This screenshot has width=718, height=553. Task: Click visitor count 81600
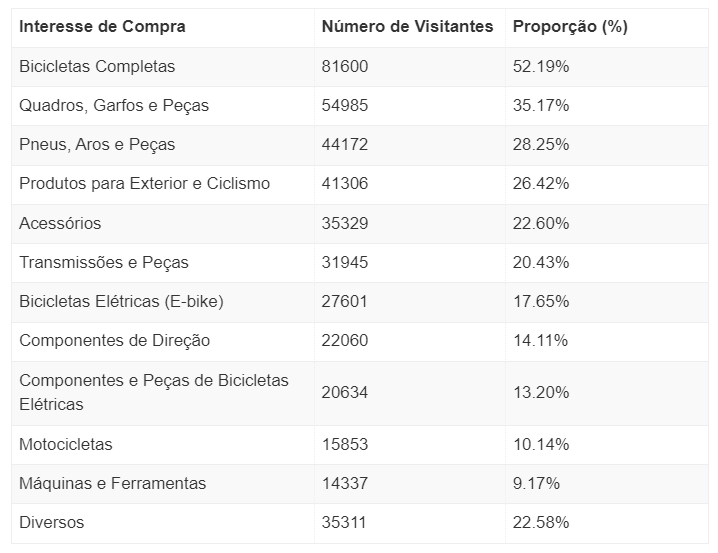pos(345,66)
